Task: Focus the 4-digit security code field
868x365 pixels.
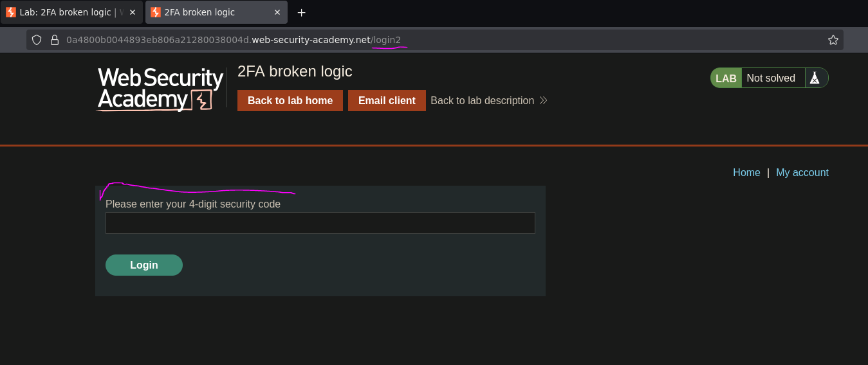Action: (x=320, y=223)
